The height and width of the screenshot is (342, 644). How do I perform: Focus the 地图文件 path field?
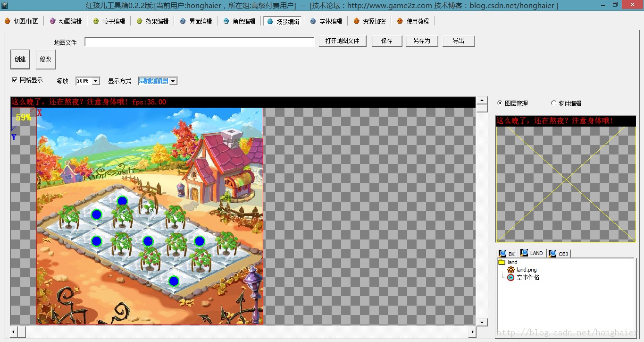[199, 42]
